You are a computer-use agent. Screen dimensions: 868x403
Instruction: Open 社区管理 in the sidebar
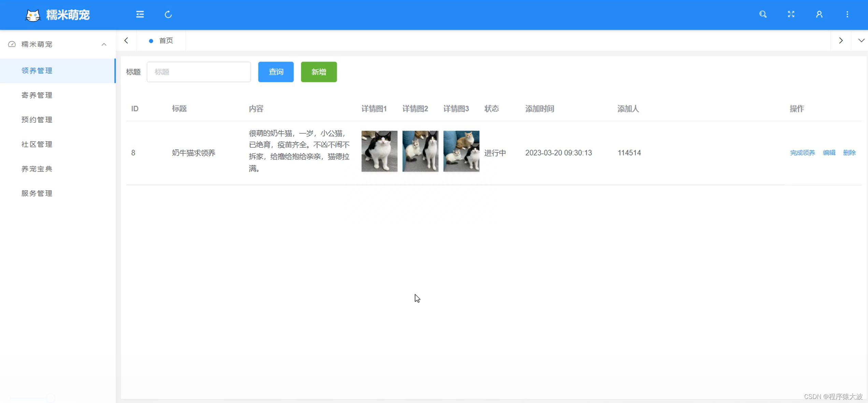point(37,144)
